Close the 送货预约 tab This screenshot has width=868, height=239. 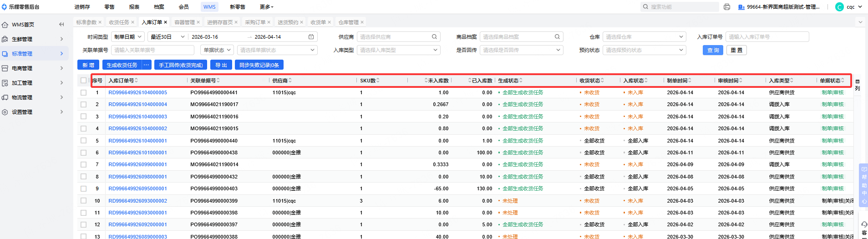(x=302, y=22)
